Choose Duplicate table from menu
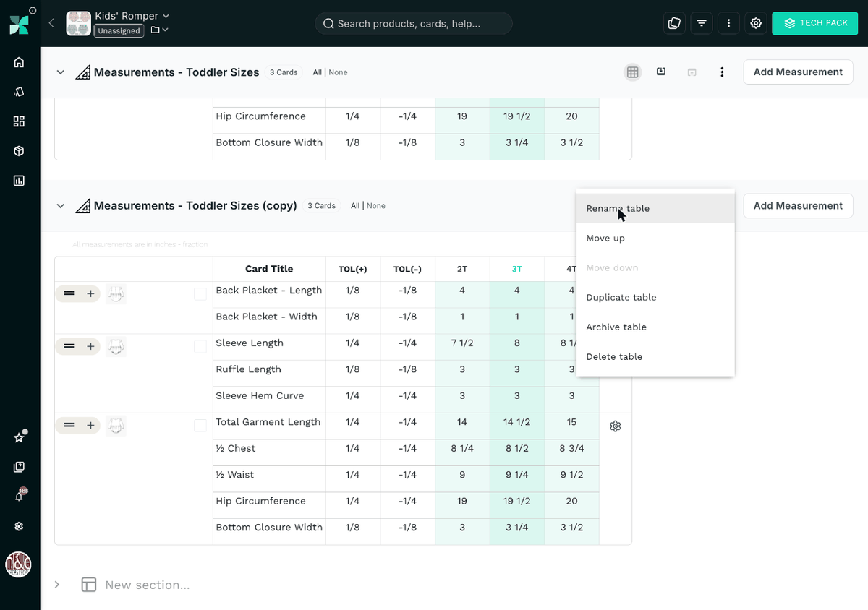The image size is (868, 610). (655, 297)
